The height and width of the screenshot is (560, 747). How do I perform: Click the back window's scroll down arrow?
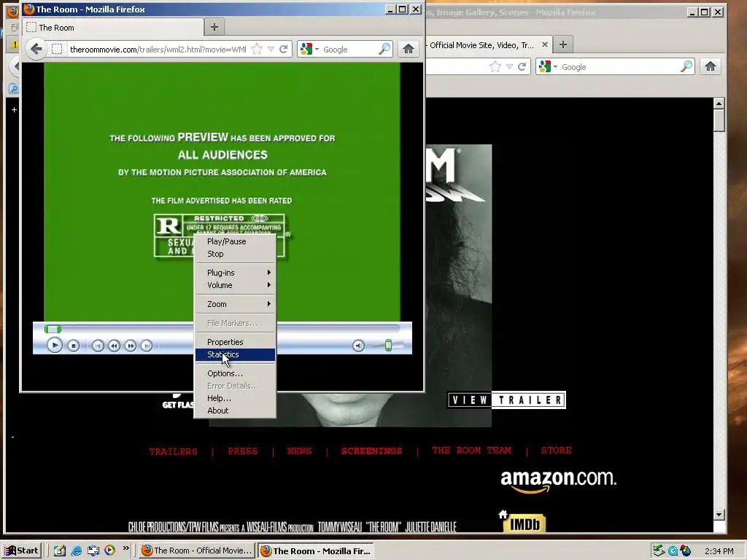tap(719, 515)
